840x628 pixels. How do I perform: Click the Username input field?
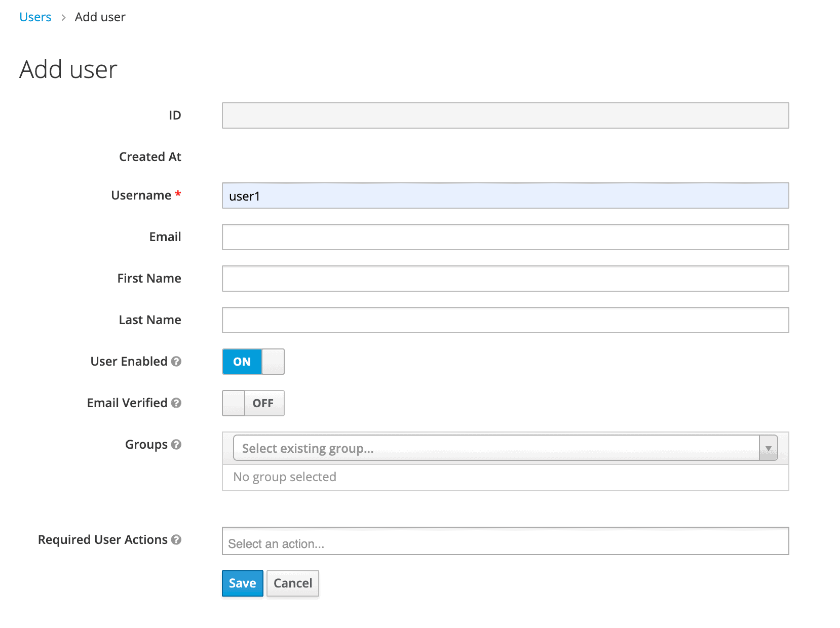(505, 195)
